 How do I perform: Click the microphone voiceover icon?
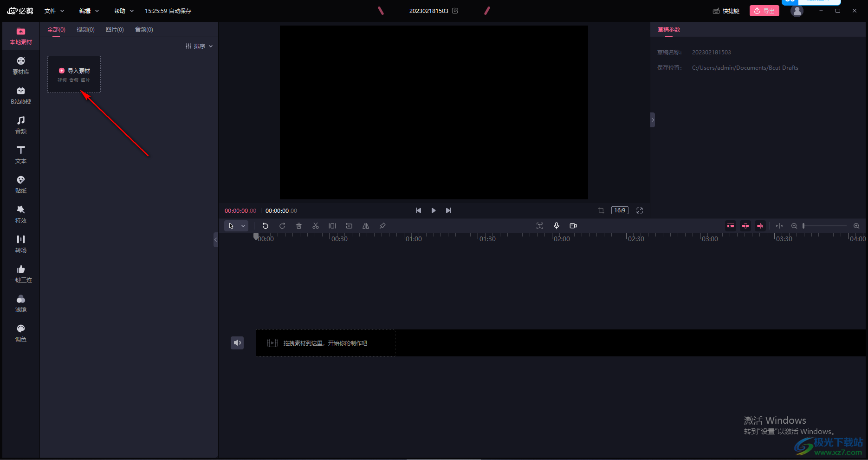click(x=557, y=226)
